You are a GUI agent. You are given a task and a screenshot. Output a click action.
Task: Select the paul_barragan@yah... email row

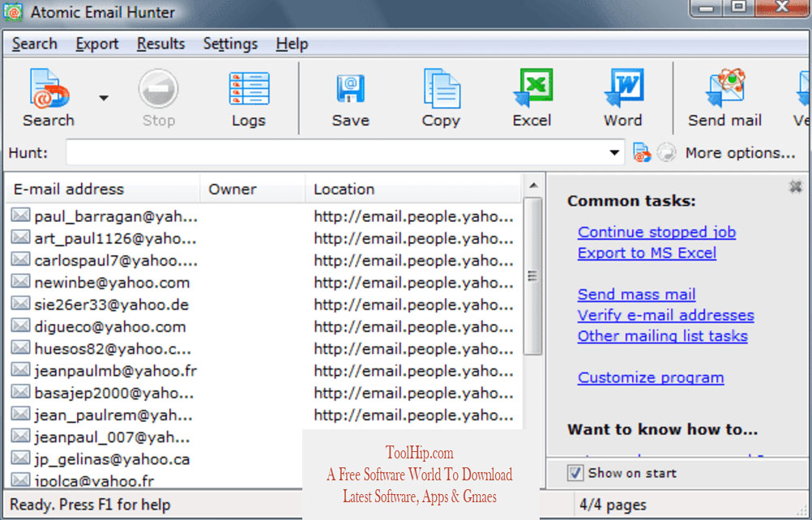coord(263,216)
